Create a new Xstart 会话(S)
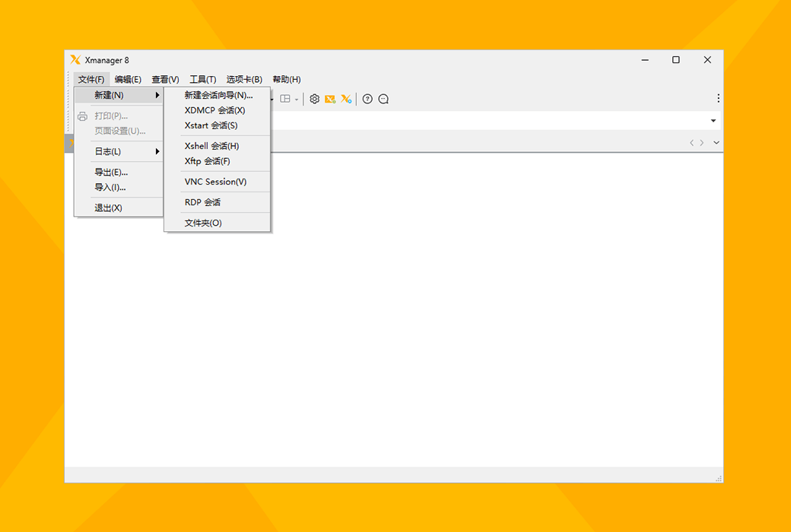This screenshot has height=532, width=791. coord(218,125)
